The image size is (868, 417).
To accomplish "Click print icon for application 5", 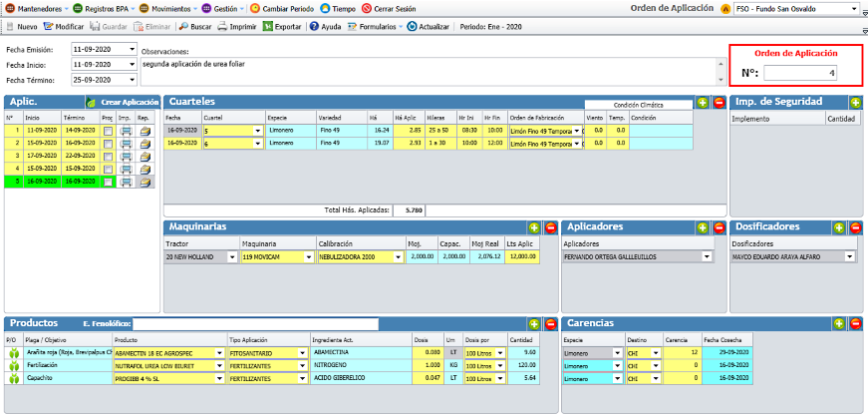I will point(126,182).
